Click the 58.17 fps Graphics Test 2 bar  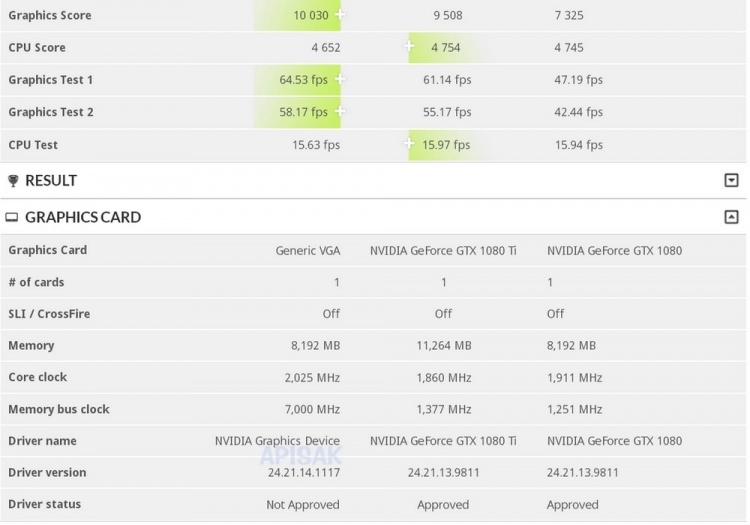point(306,112)
